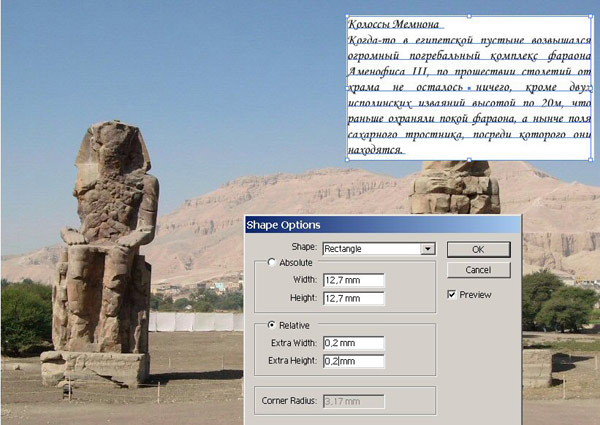Screen dimensions: 600x425
Task: Click the Width field with 12,7 mm
Action: tap(354, 280)
